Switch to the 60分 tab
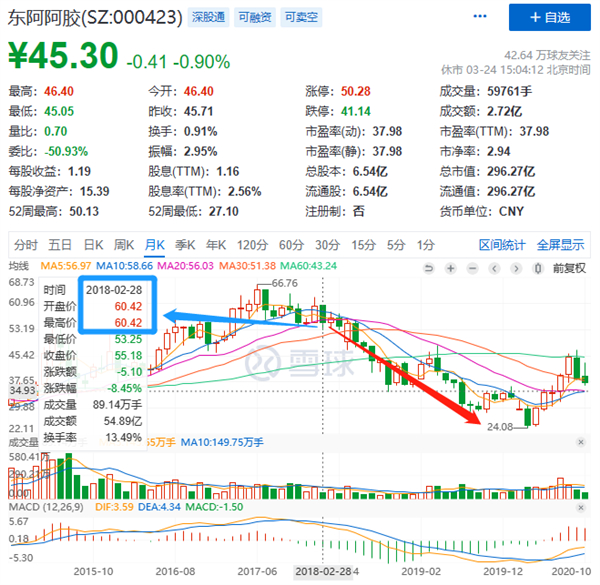The height and width of the screenshot is (585, 600). (292, 245)
